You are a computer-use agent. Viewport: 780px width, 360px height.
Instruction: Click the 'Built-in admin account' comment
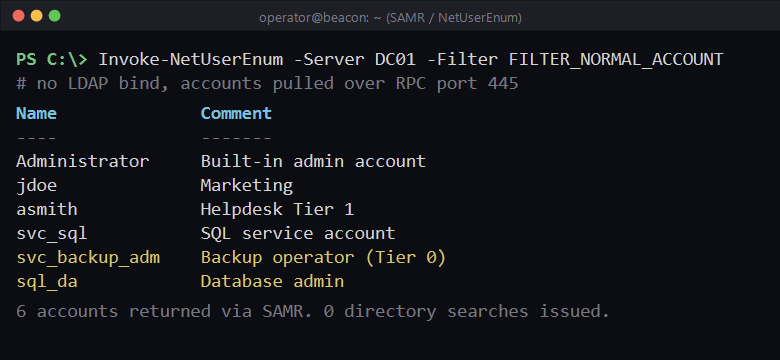click(x=313, y=161)
